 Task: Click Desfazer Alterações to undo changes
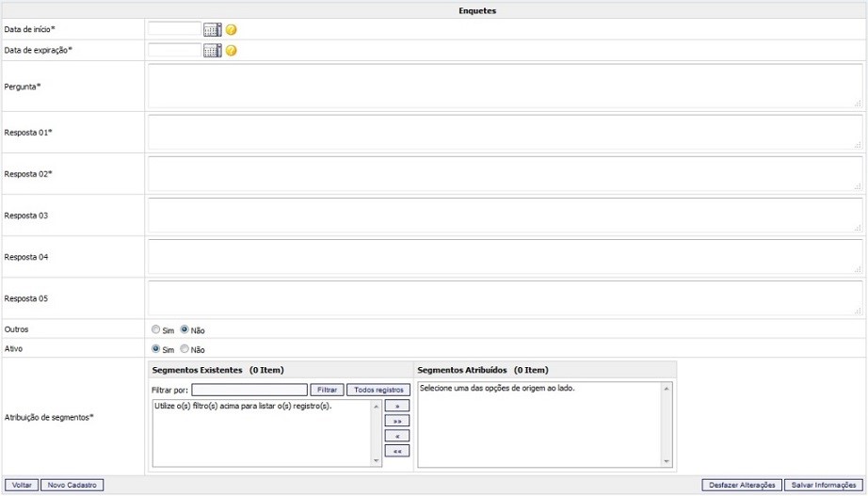tap(742, 485)
